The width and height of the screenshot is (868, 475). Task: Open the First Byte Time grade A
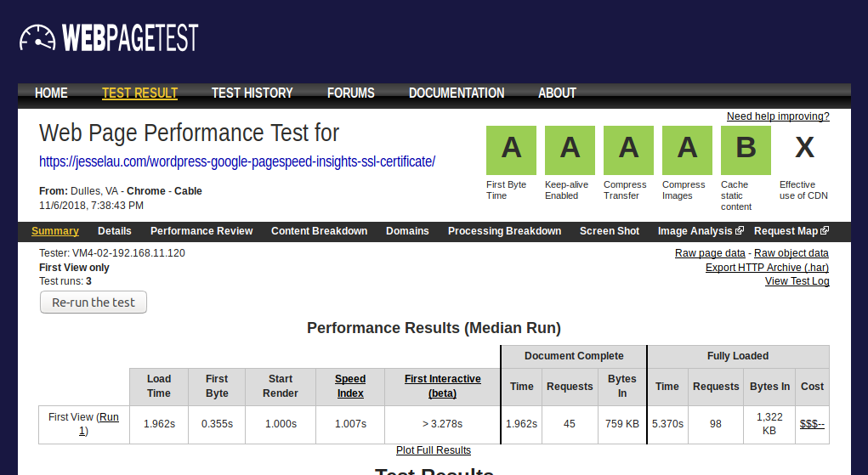(511, 150)
